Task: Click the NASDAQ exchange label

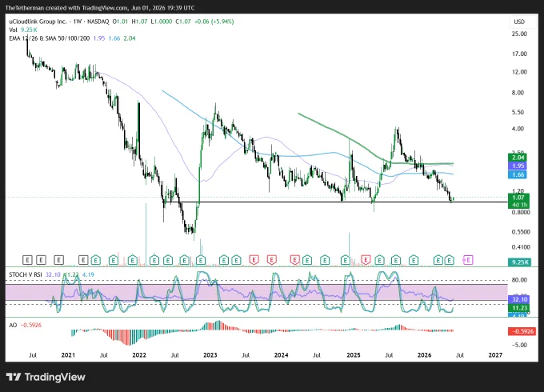Action: pyautogui.click(x=98, y=22)
